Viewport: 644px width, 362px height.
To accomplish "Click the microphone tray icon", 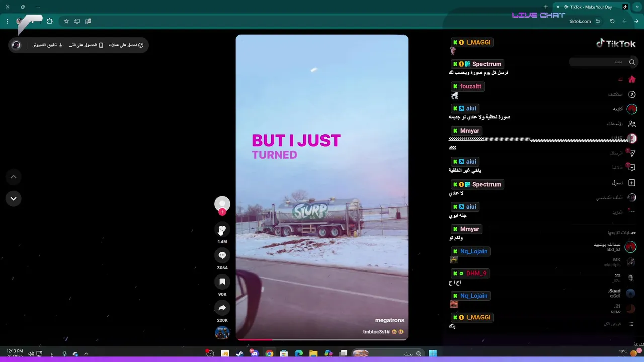I will point(64,354).
